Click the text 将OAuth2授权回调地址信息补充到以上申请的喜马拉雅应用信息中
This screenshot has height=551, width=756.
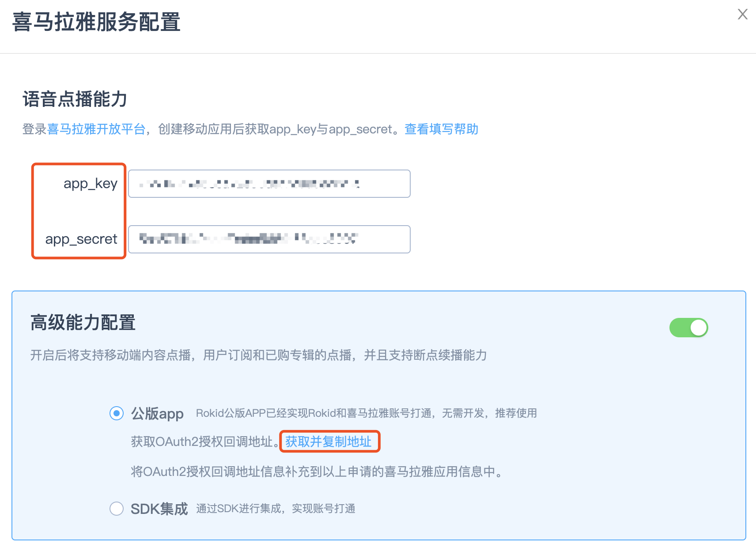(317, 472)
